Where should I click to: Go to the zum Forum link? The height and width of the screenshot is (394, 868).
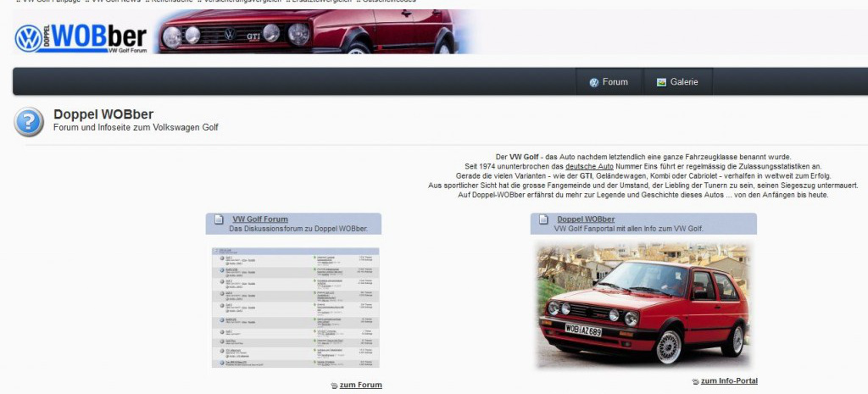point(360,385)
